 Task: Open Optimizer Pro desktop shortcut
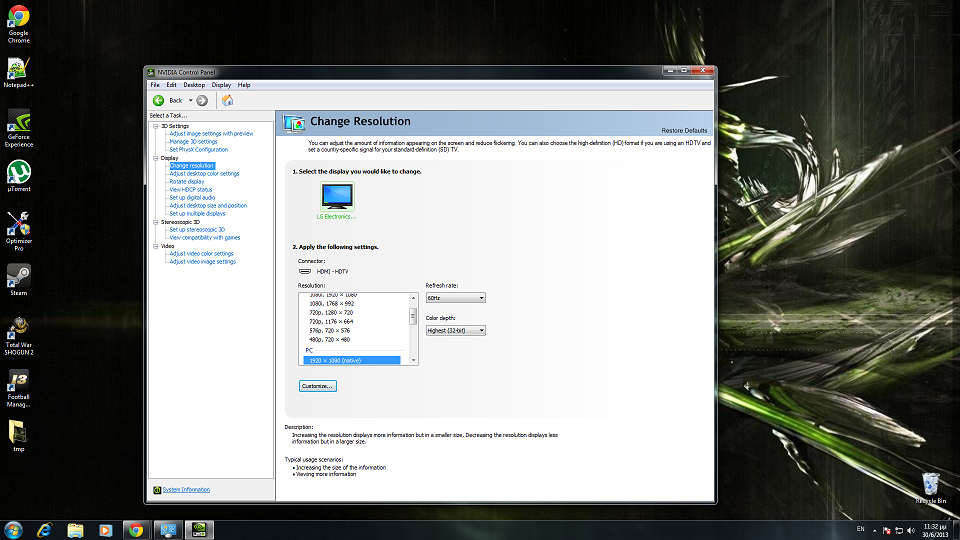[18, 231]
